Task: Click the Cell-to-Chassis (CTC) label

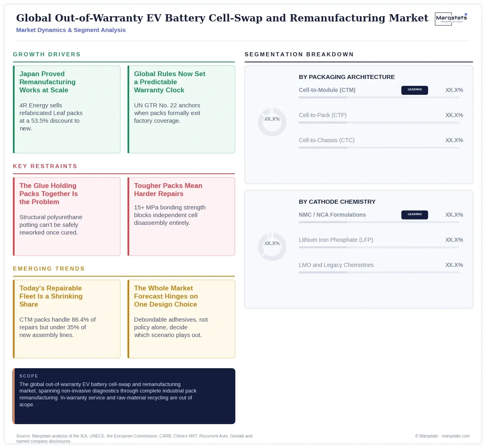Action: [x=326, y=140]
